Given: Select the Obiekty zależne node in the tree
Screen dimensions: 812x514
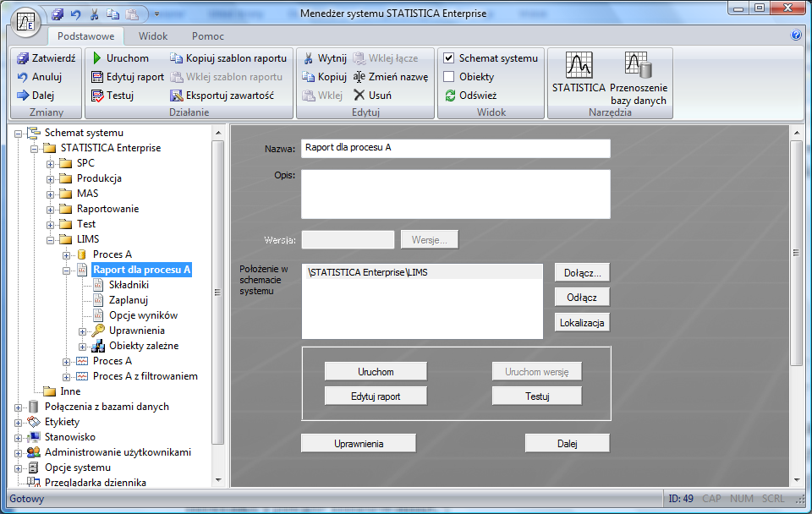Looking at the screenshot, I should pos(144,346).
